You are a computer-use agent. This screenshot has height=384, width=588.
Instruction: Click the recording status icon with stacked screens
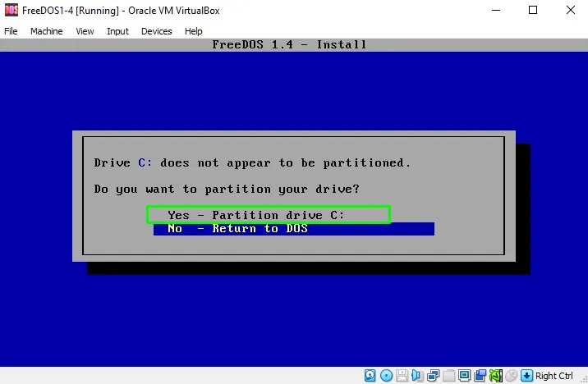[480, 375]
